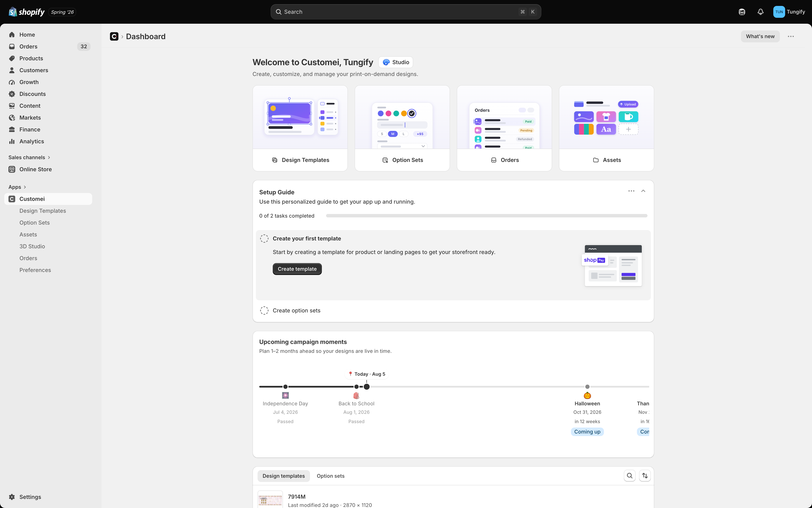This screenshot has height=508, width=812.
Task: Switch to the Option sets tab
Action: click(x=331, y=476)
